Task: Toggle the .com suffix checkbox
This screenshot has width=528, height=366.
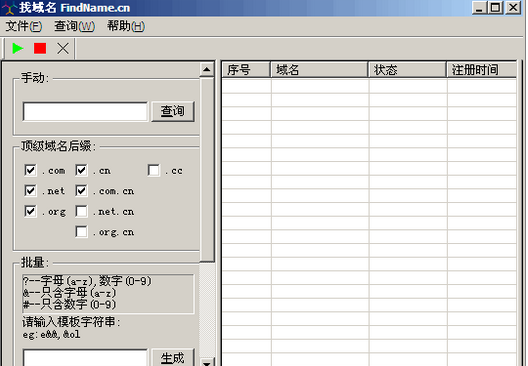Action: [30, 170]
